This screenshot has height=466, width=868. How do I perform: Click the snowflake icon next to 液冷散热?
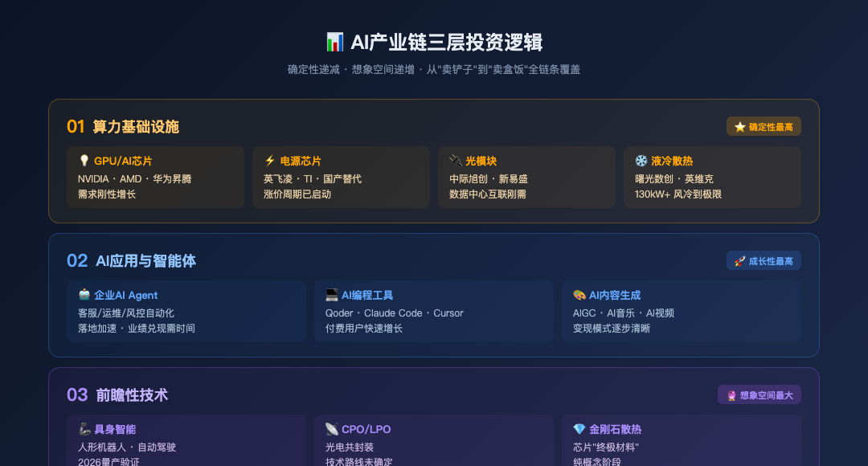point(641,161)
